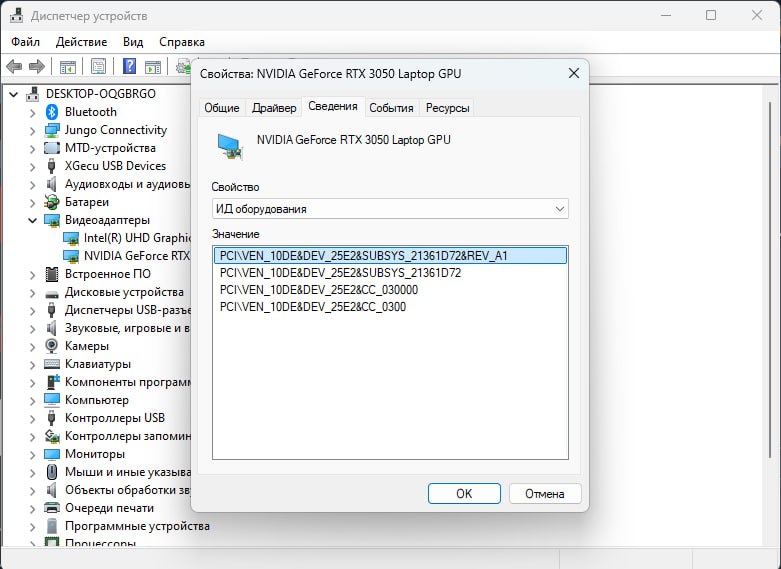Viewport: 781px width, 569px height.
Task: Open the Справка menu
Action: tap(182, 42)
